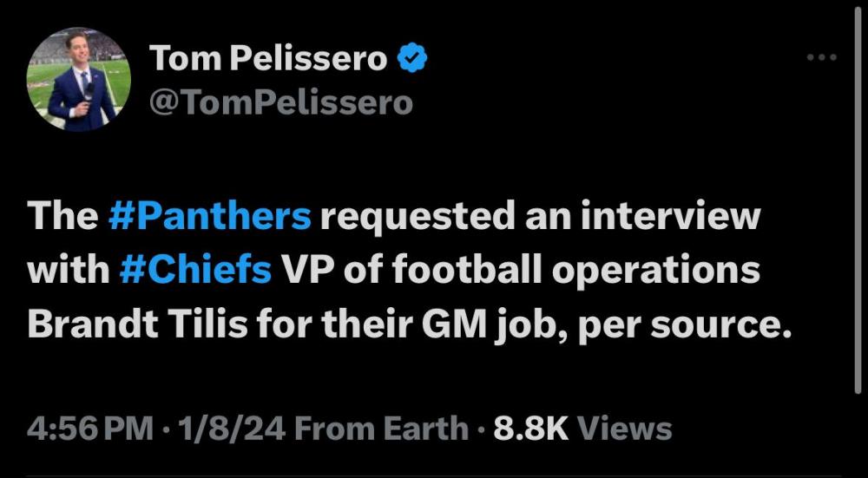Click the display name Tom Pelissero

(x=268, y=59)
